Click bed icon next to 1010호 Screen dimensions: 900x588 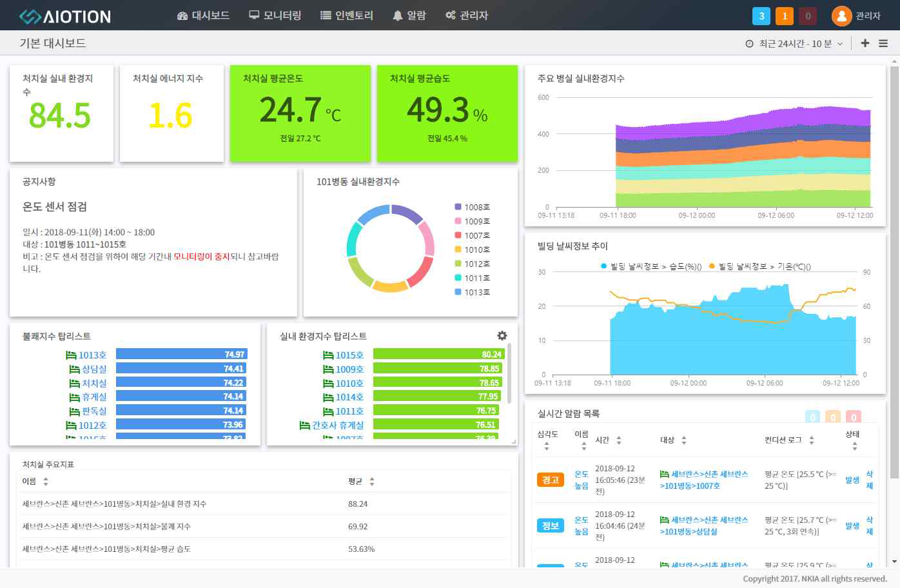tap(328, 384)
